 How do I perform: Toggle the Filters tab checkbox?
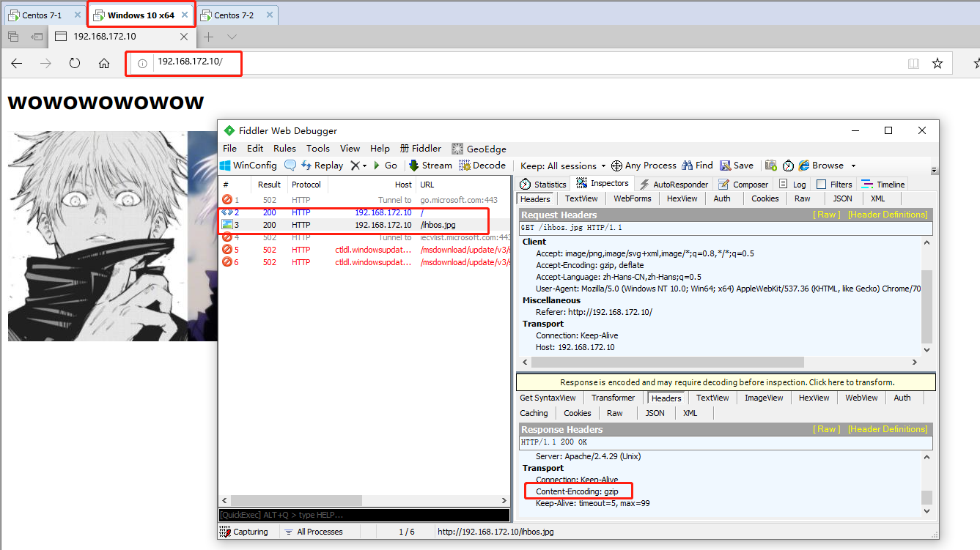pyautogui.click(x=821, y=185)
